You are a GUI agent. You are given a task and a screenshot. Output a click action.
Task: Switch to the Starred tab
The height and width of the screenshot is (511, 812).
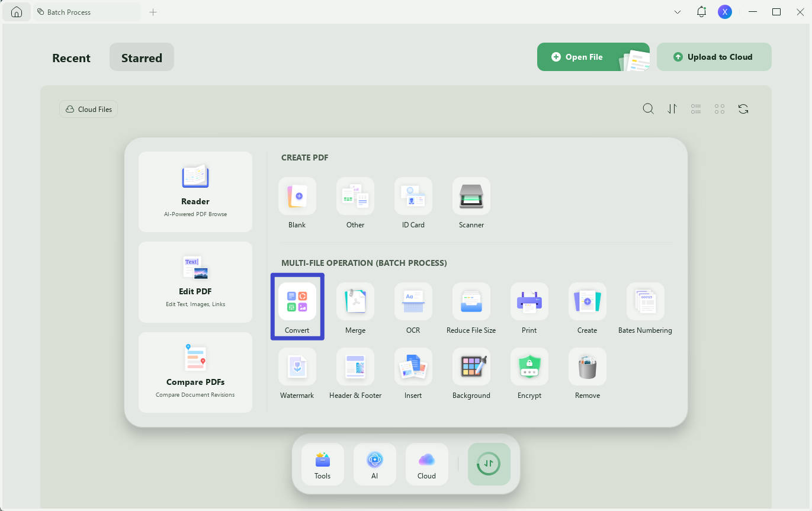click(142, 57)
